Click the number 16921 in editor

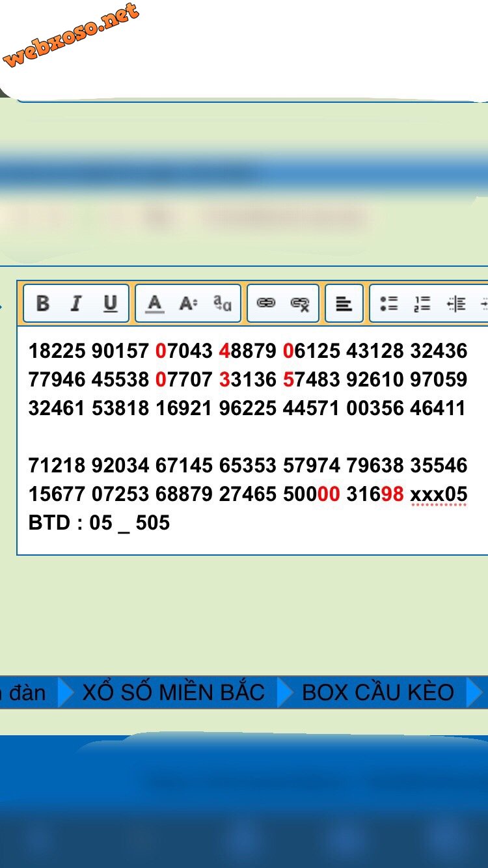[184, 408]
